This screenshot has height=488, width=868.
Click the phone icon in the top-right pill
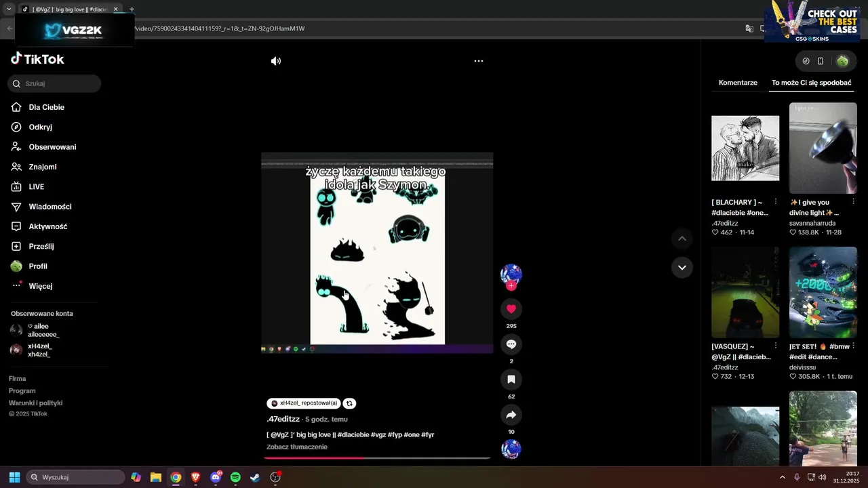click(821, 61)
